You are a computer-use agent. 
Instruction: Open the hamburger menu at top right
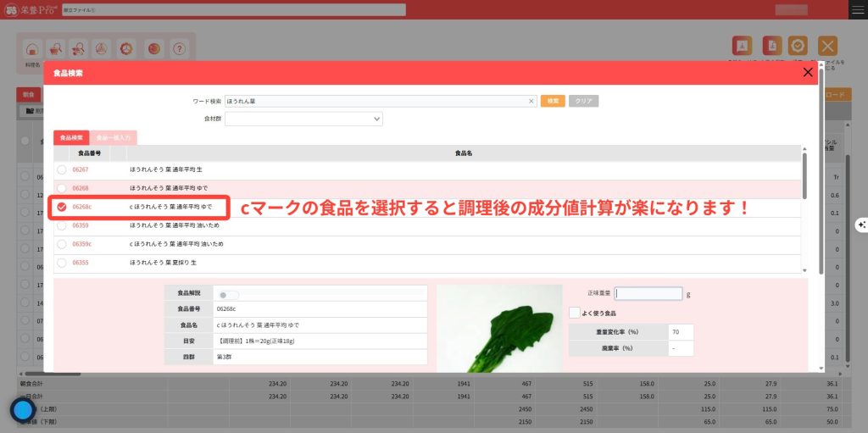click(858, 9)
